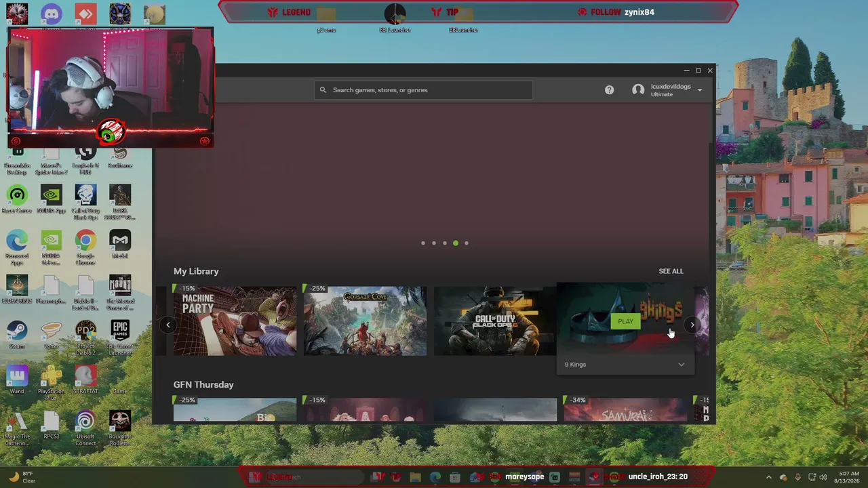The image size is (868, 488).
Task: Select the Corsair Cove game tile
Action: 365,321
